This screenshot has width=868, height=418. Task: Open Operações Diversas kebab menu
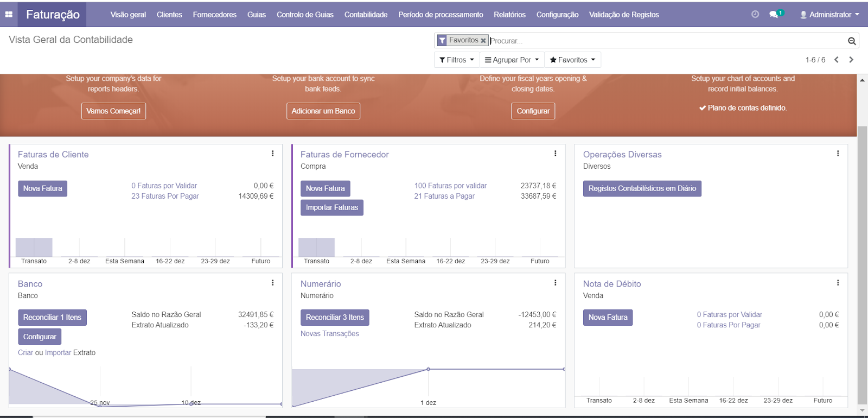pyautogui.click(x=838, y=154)
